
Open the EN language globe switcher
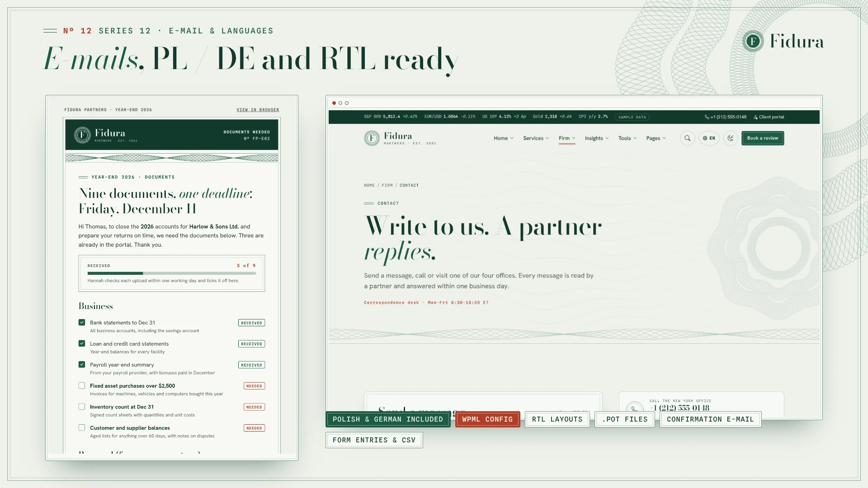point(709,138)
